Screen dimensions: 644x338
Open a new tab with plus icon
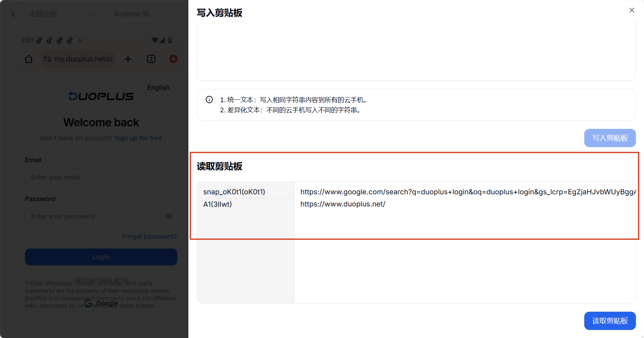point(128,59)
